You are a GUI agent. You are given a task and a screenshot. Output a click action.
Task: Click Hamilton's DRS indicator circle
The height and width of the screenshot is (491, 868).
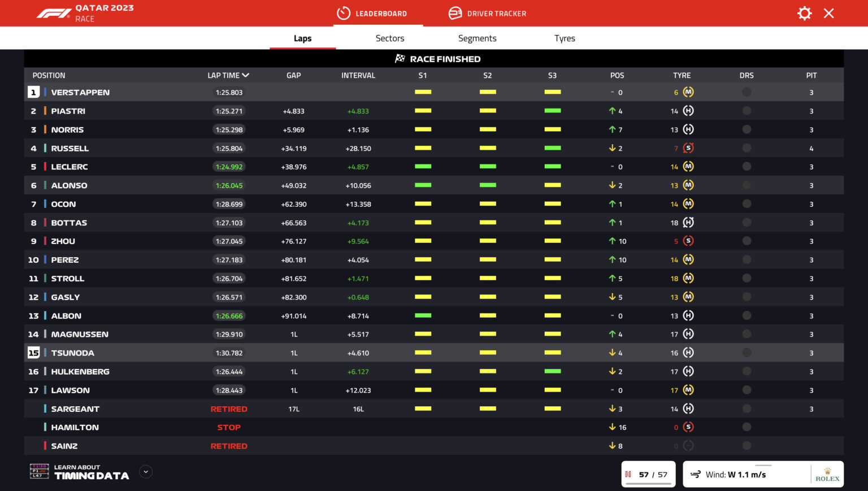tap(747, 427)
